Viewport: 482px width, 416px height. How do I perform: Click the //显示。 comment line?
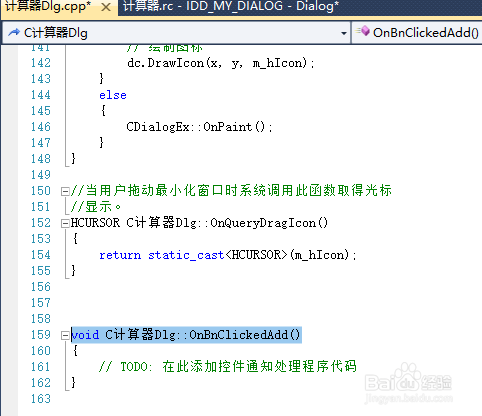click(x=96, y=207)
